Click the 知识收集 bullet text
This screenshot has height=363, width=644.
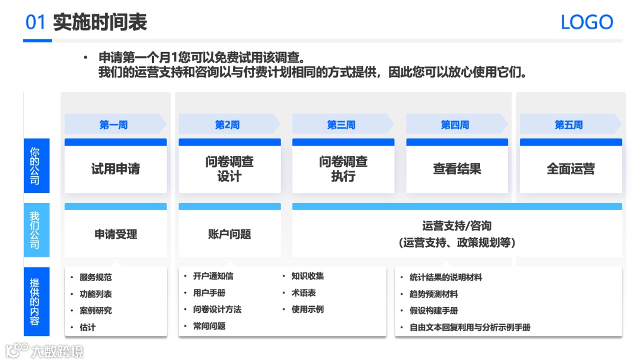[308, 276]
